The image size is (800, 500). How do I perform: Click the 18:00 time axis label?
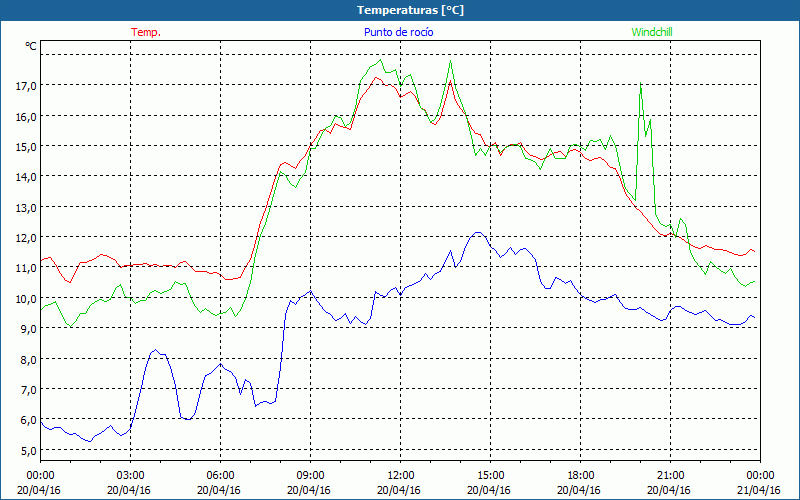pyautogui.click(x=581, y=476)
